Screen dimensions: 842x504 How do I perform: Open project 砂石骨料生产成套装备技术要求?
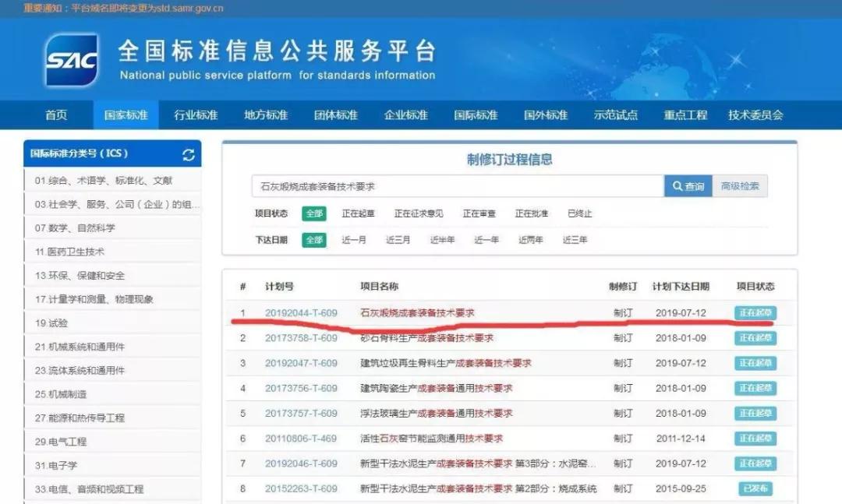[426, 338]
